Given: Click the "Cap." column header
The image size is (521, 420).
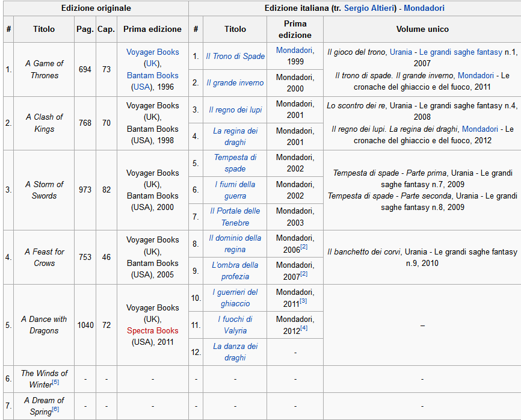Looking at the screenshot, I should [106, 29].
